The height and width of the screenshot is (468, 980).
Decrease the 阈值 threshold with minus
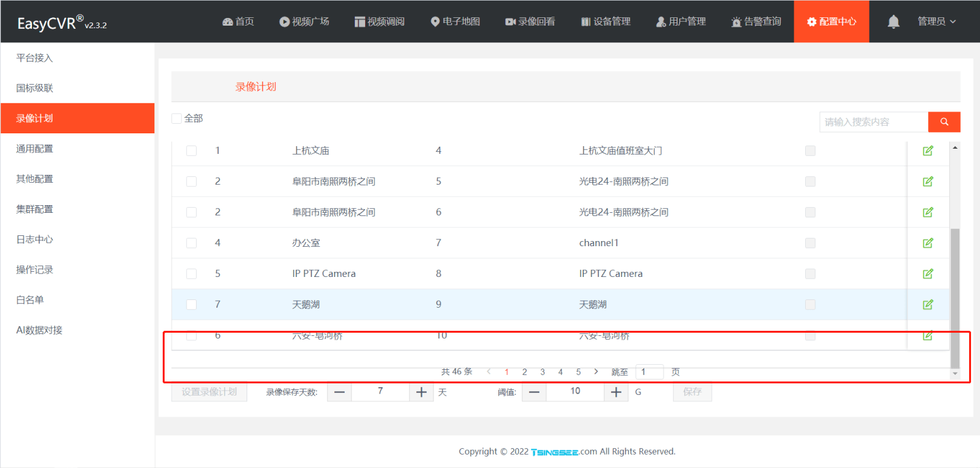point(534,392)
